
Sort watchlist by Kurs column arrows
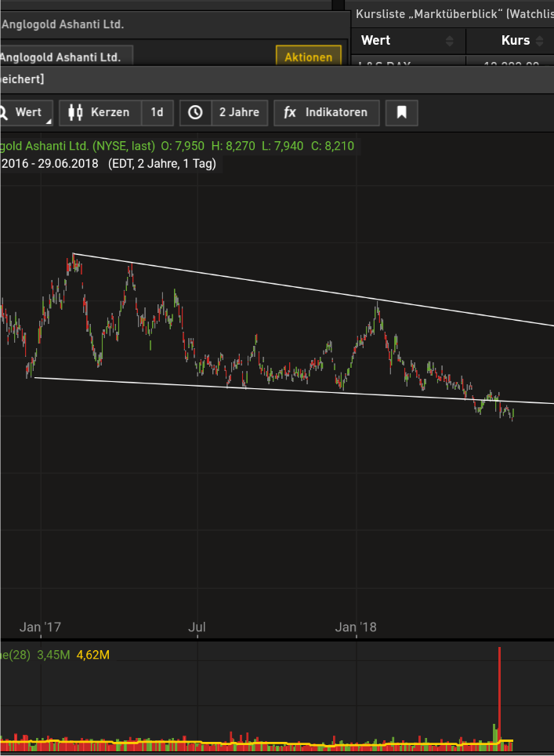(x=543, y=41)
